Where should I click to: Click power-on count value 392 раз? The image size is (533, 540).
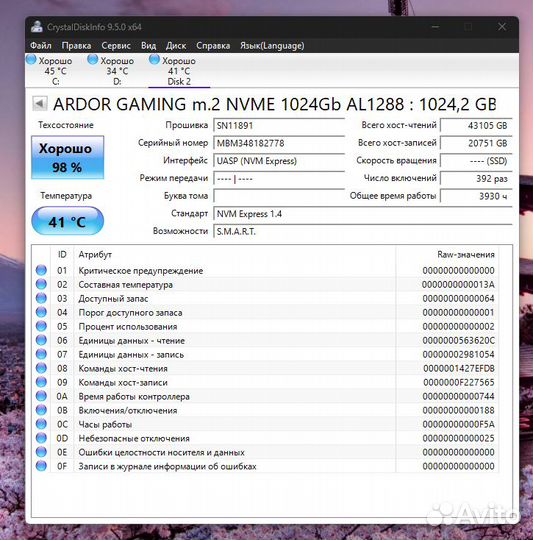tap(476, 178)
